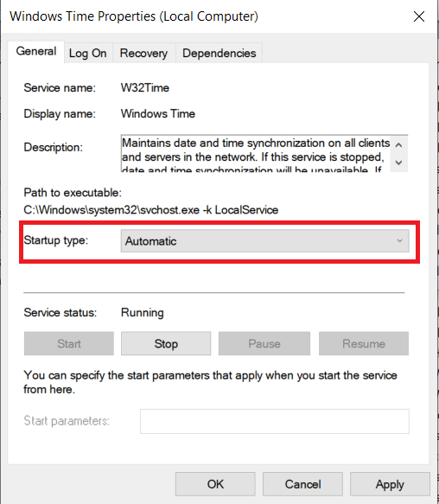This screenshot has width=439, height=504.
Task: Click the description scroll up arrow
Action: click(x=399, y=145)
